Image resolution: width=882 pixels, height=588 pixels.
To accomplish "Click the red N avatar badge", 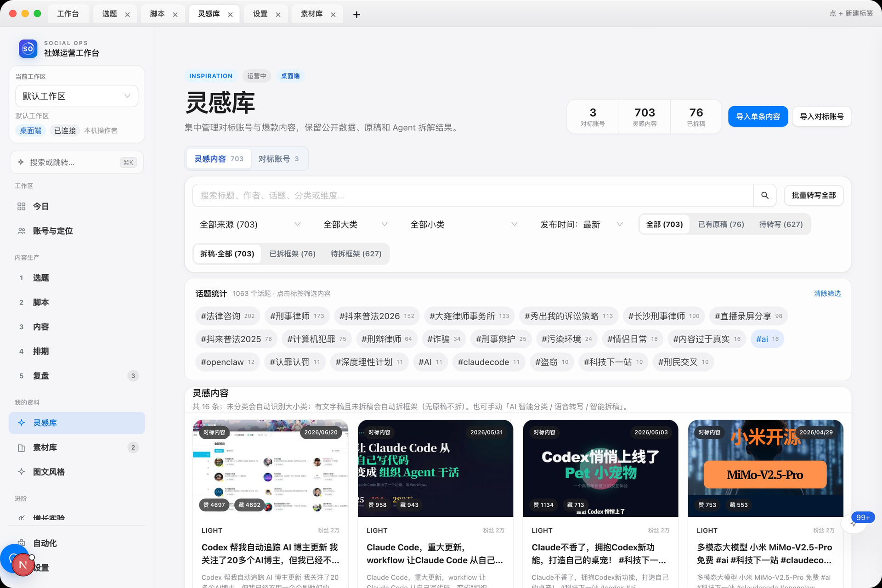I will 23,565.
